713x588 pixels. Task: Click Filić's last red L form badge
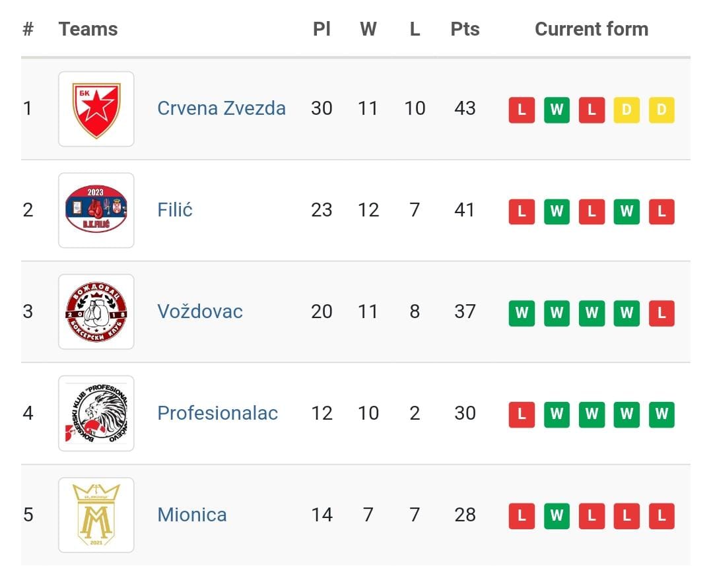click(x=661, y=212)
